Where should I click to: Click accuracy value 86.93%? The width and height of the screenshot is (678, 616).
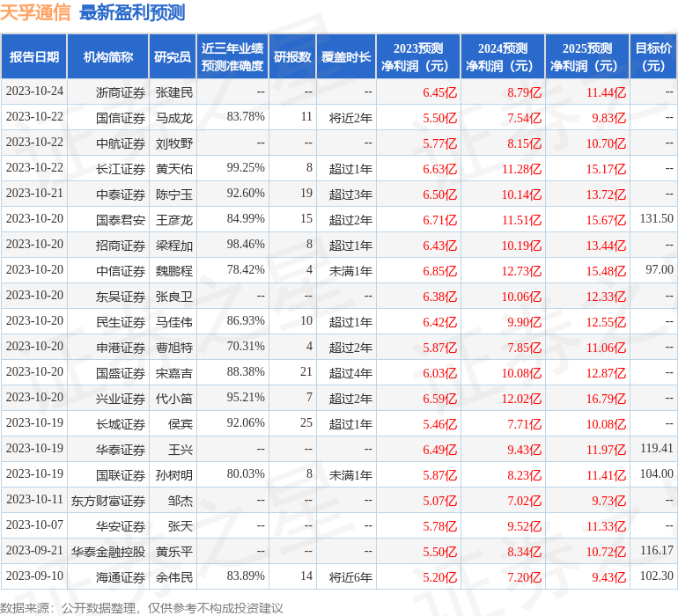(x=246, y=320)
